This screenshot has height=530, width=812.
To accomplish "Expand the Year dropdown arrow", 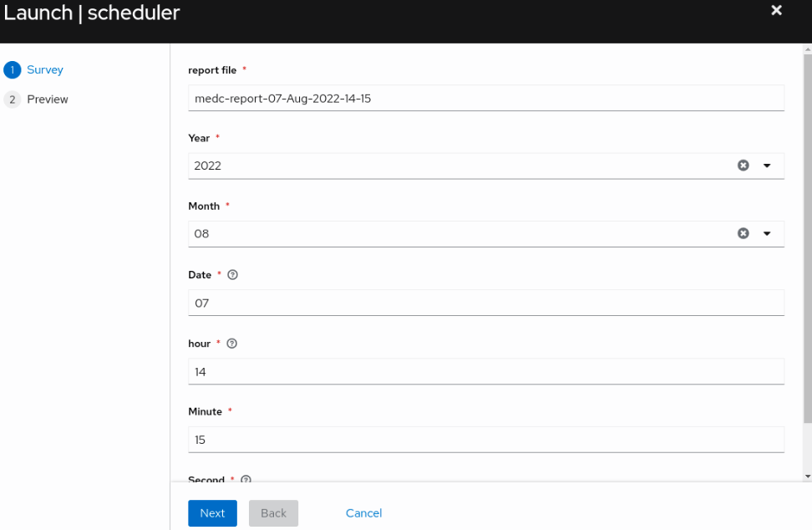I will 767,166.
